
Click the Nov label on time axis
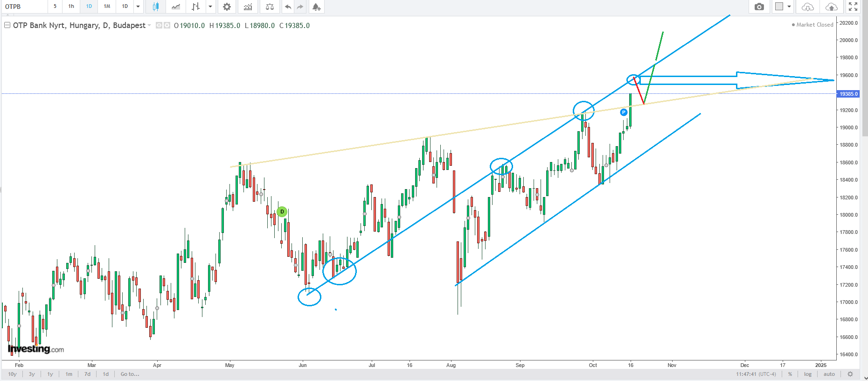click(x=672, y=365)
